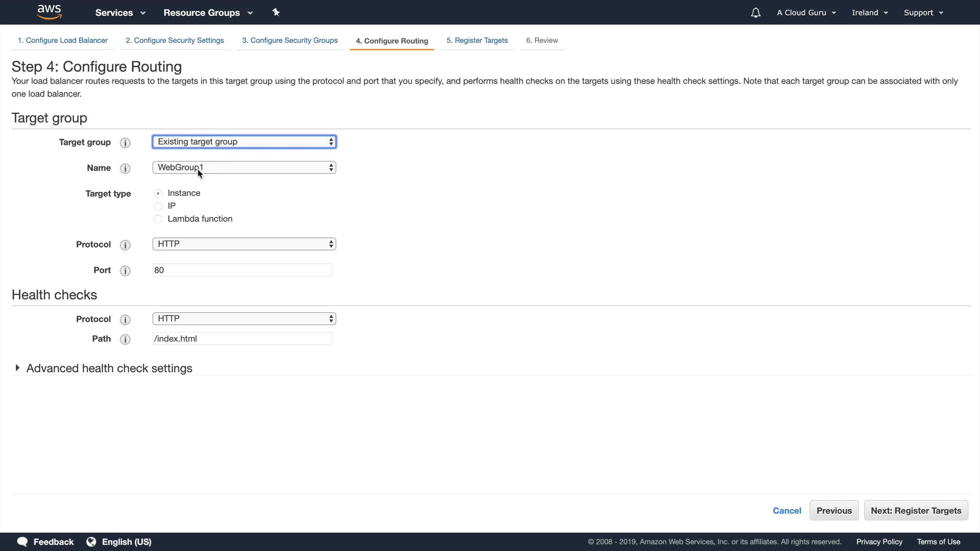Click info icon next to Target group
The width and height of the screenshot is (980, 551).
[x=125, y=143]
